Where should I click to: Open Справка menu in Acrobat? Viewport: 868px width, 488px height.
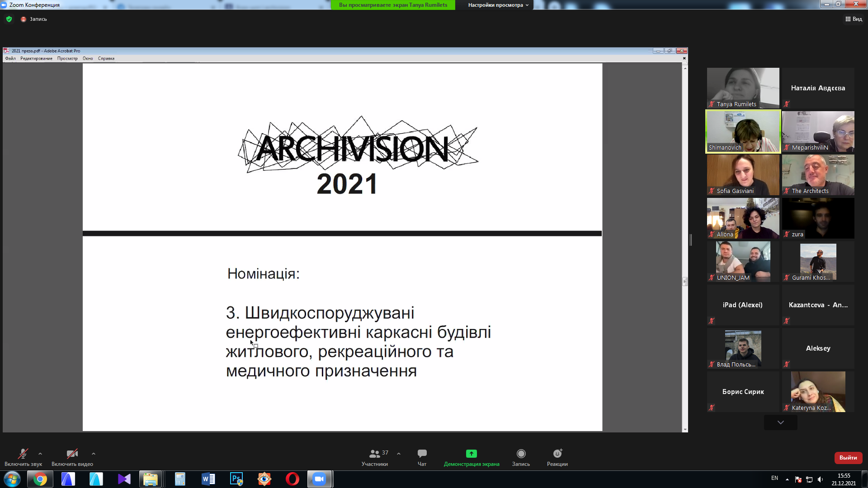[x=106, y=58]
